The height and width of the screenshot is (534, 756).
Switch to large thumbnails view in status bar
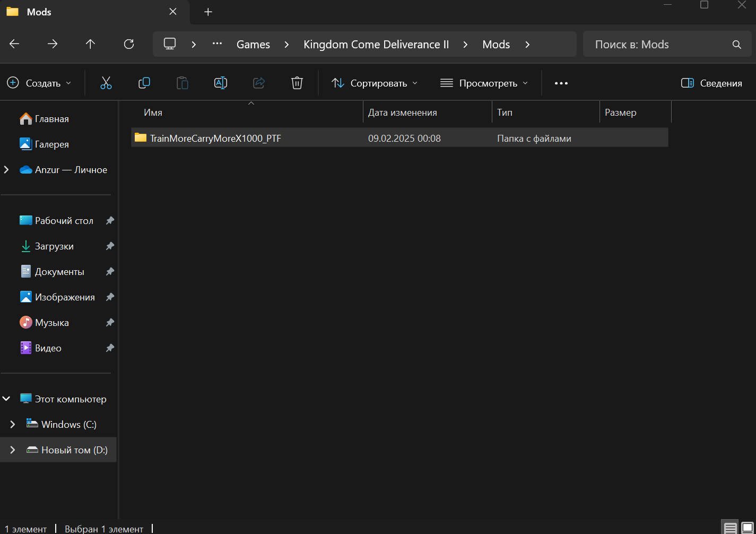pyautogui.click(x=747, y=528)
